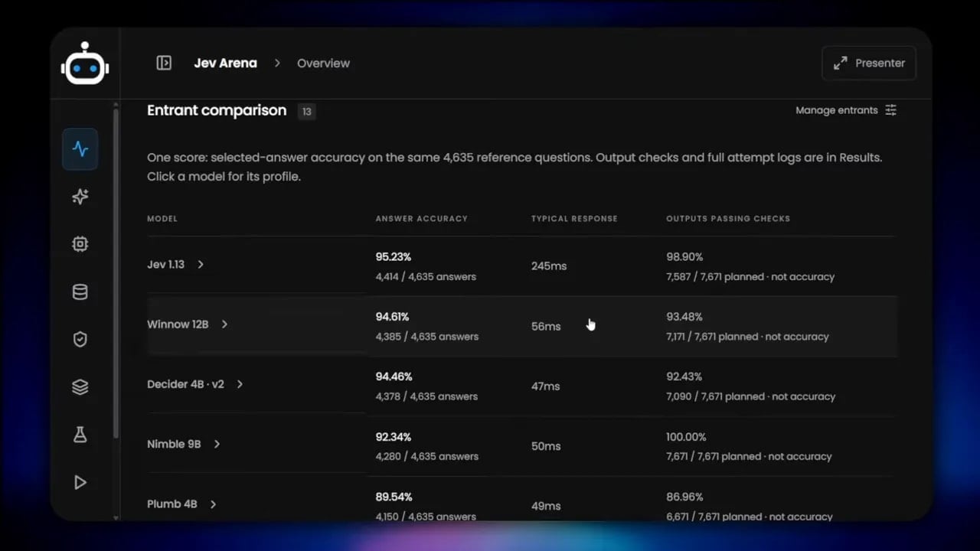This screenshot has height=551, width=980.
Task: Click the Manage entrants sliders icon
Action: point(890,110)
